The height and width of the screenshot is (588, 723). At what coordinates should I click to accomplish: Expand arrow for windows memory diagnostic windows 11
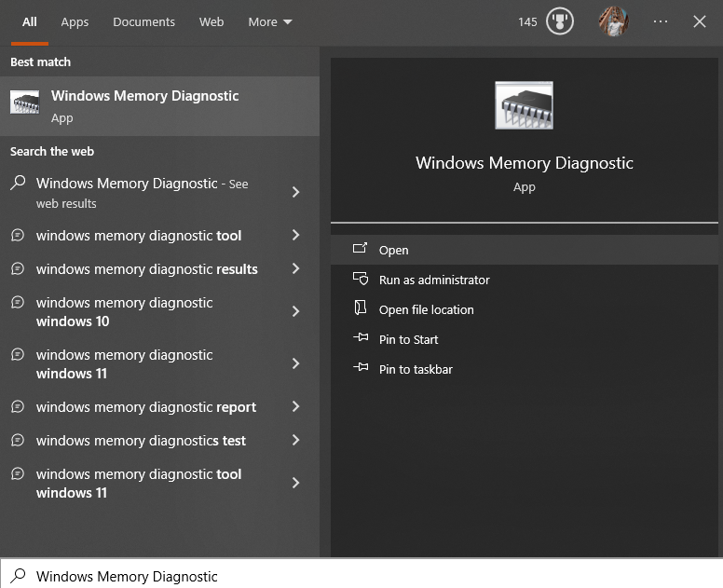coord(296,363)
